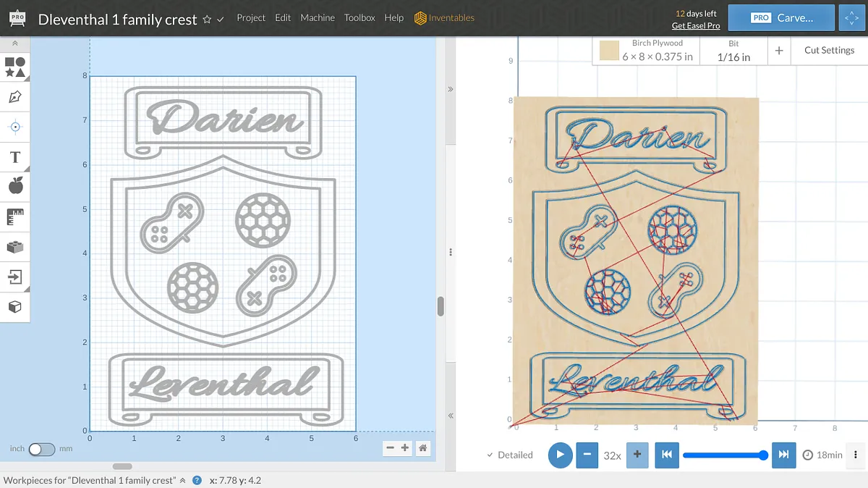Select the Text tool
868x488 pixels.
click(x=15, y=157)
